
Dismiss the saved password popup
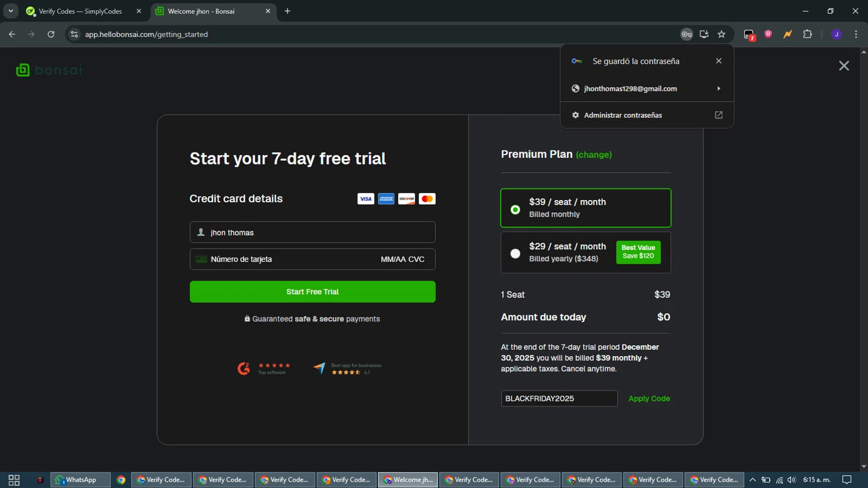719,61
